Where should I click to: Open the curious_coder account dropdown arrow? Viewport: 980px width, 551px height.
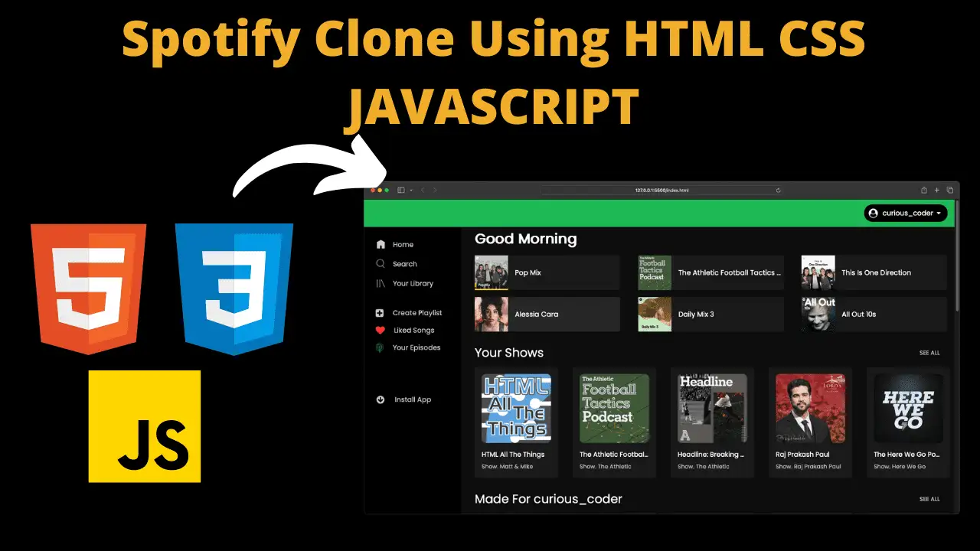pos(939,214)
